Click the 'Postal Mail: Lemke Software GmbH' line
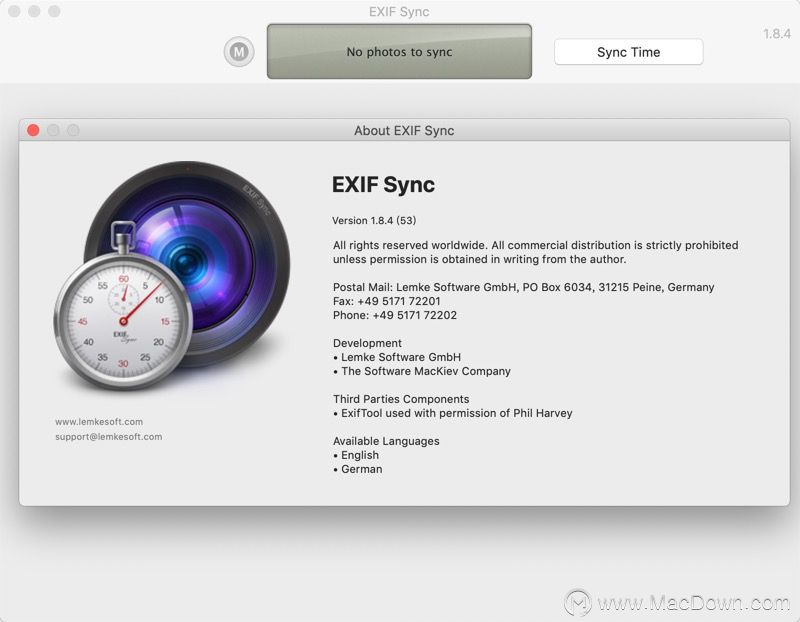Viewport: 800px width, 622px height. (x=523, y=287)
